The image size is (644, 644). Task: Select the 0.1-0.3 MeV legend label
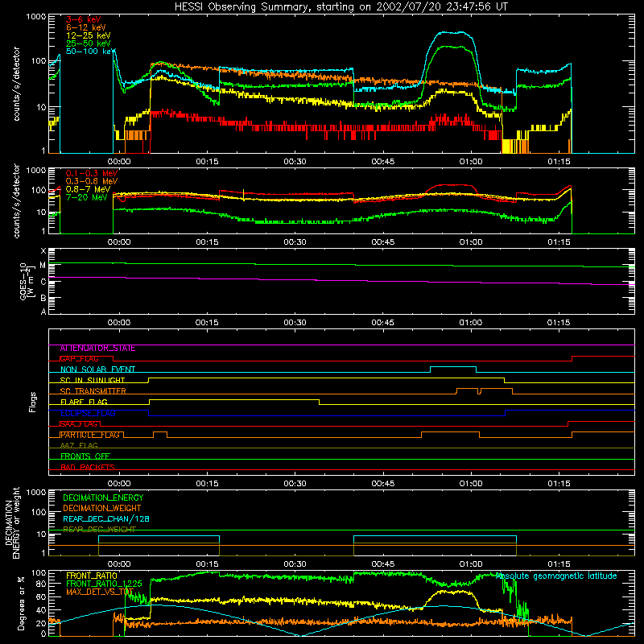click(x=92, y=173)
